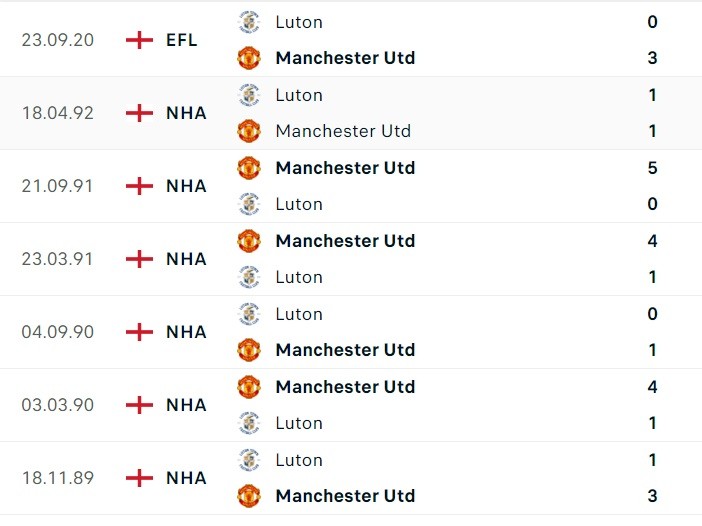
Task: Click the 23.09.20 match date
Action: (x=58, y=40)
